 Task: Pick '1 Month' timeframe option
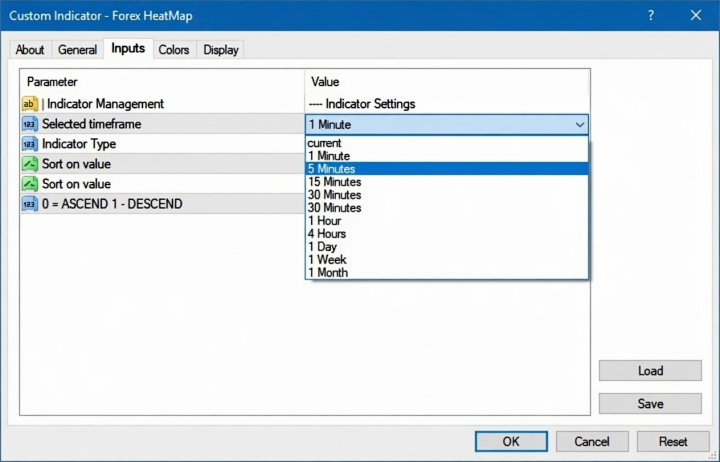click(446, 272)
